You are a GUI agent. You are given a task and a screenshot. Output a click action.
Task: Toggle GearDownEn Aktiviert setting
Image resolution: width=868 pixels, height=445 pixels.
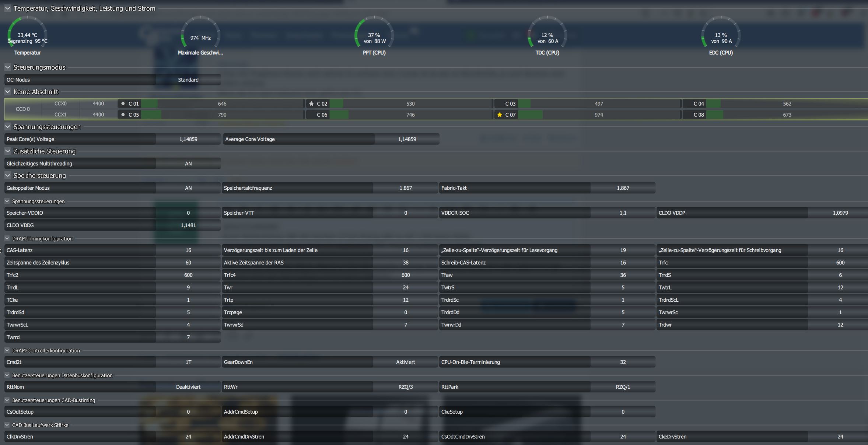[405, 362]
